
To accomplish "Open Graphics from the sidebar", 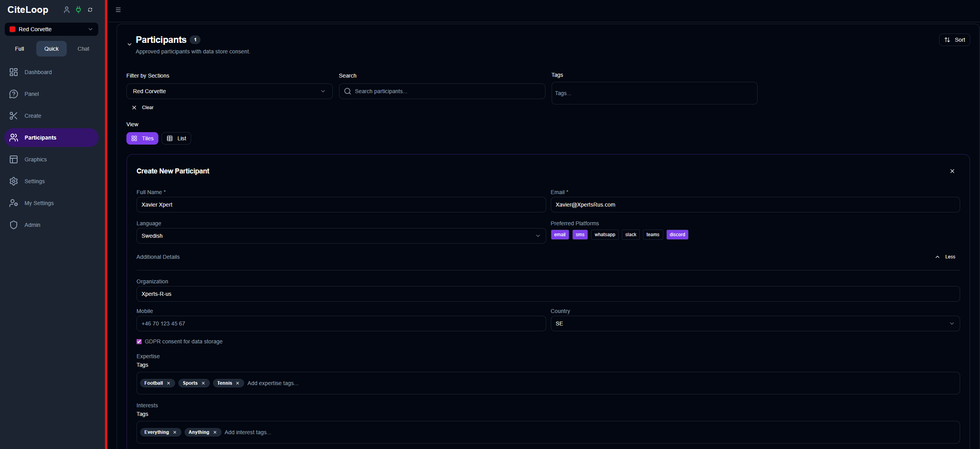I will (51, 159).
